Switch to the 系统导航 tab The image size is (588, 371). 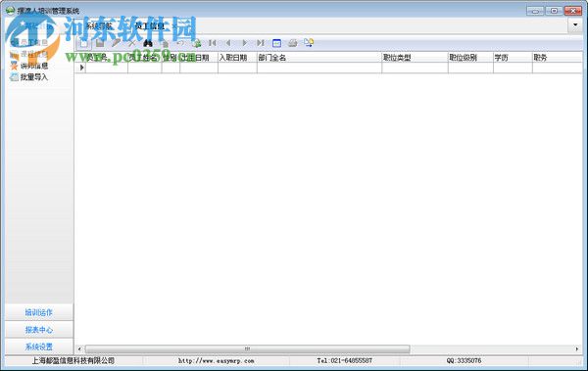[x=99, y=25]
